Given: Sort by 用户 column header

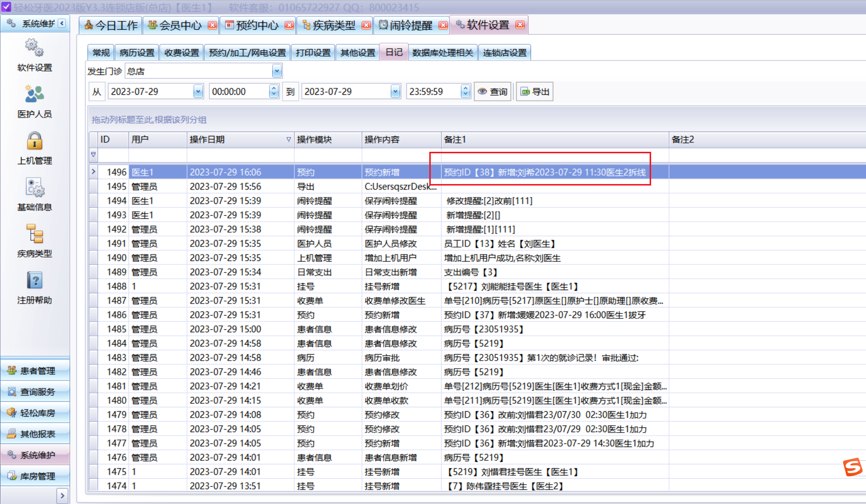Looking at the screenshot, I should (x=158, y=140).
